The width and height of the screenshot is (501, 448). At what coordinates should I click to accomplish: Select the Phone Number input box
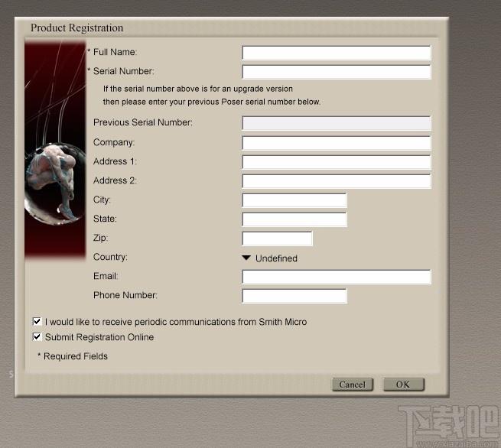tap(294, 296)
